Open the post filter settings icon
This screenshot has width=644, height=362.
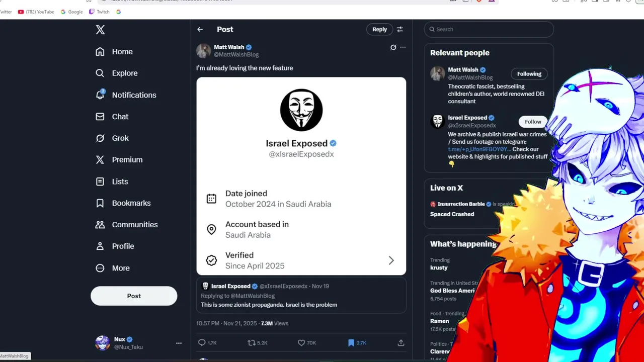click(x=400, y=29)
